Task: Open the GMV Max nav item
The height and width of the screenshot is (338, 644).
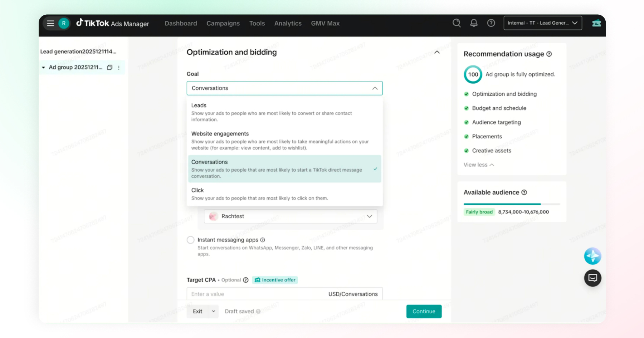Action: pyautogui.click(x=325, y=23)
